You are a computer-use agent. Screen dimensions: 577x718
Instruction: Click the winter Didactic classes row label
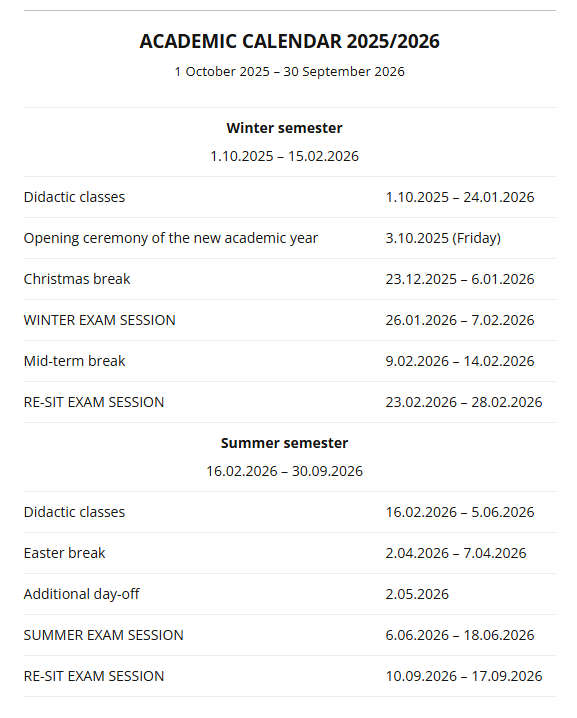point(74,197)
